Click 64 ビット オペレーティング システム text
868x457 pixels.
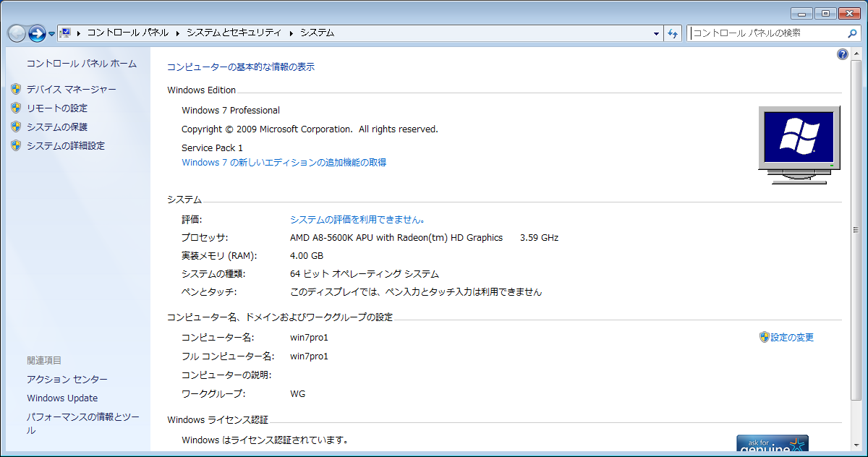pos(365,274)
